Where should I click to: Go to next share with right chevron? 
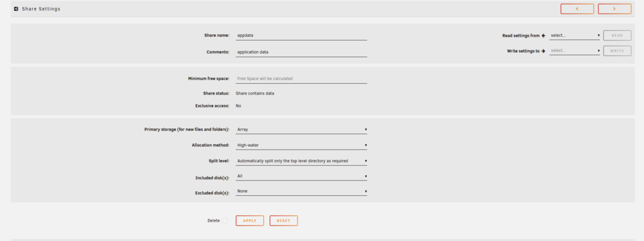click(614, 8)
